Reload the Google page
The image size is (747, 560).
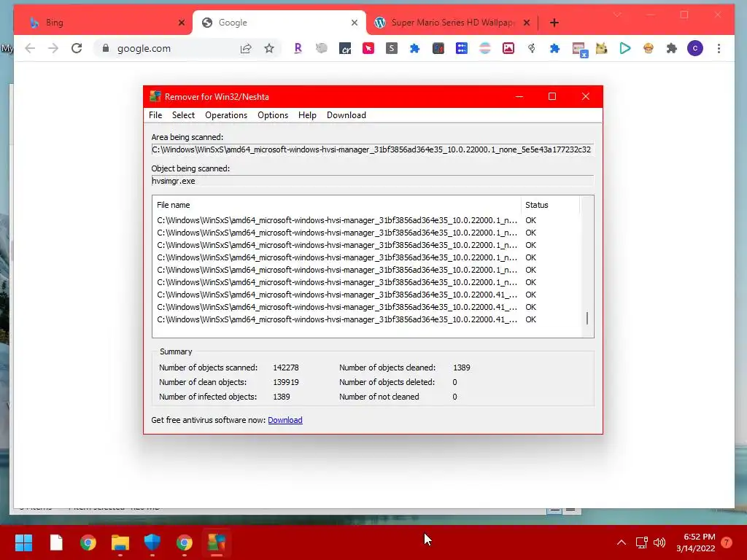pyautogui.click(x=77, y=48)
